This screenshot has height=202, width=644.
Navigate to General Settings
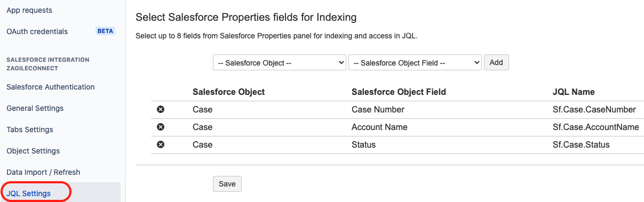click(35, 108)
